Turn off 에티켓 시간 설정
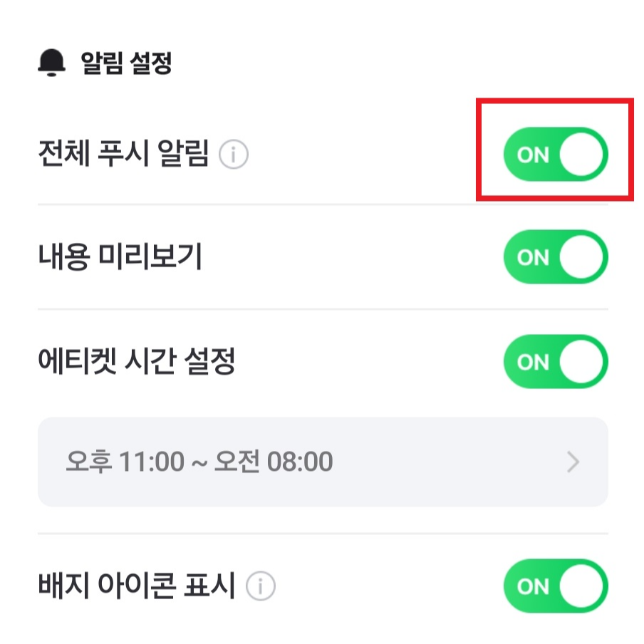Image resolution: width=644 pixels, height=644 pixels. (x=556, y=362)
